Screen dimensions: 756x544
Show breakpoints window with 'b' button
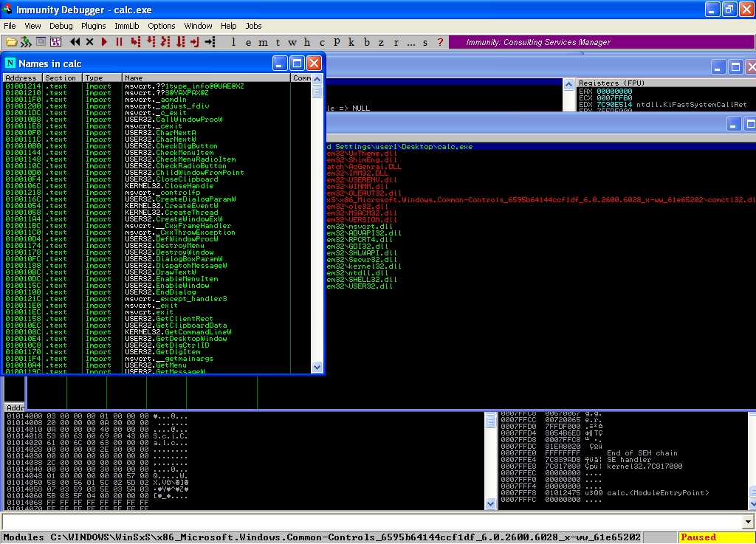coord(368,42)
